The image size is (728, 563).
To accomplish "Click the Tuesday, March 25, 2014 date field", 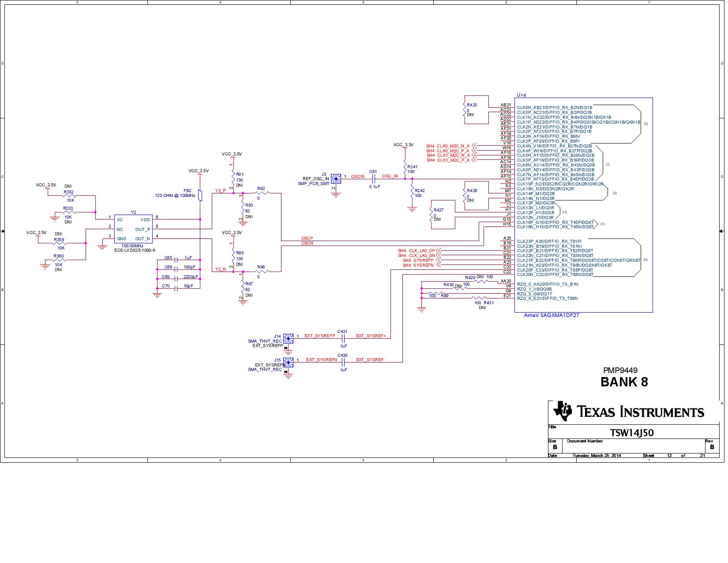I will click(x=597, y=454).
